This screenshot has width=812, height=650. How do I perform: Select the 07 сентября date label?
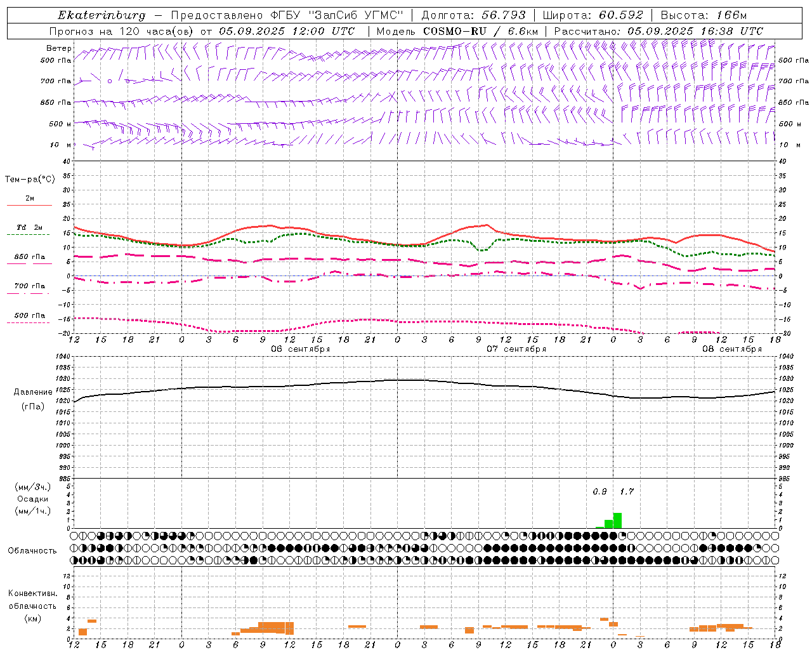click(x=516, y=349)
